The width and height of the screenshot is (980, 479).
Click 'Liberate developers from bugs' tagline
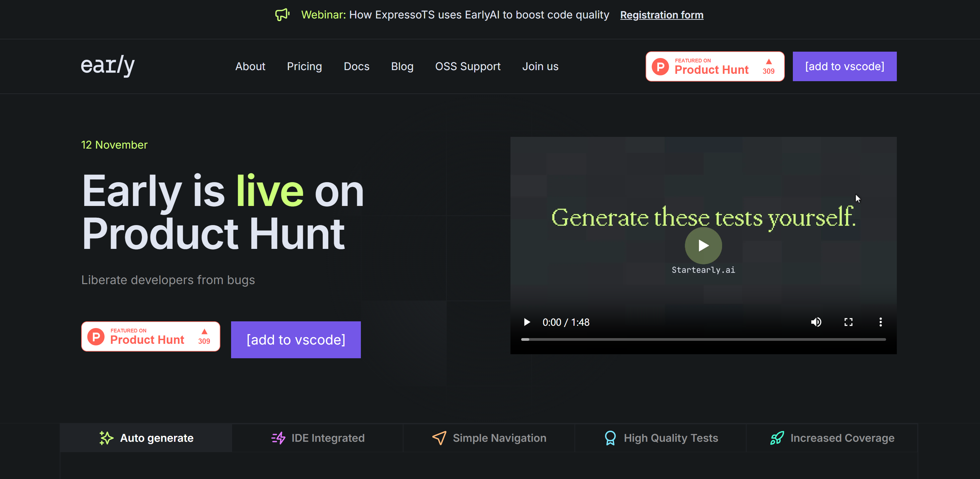168,280
